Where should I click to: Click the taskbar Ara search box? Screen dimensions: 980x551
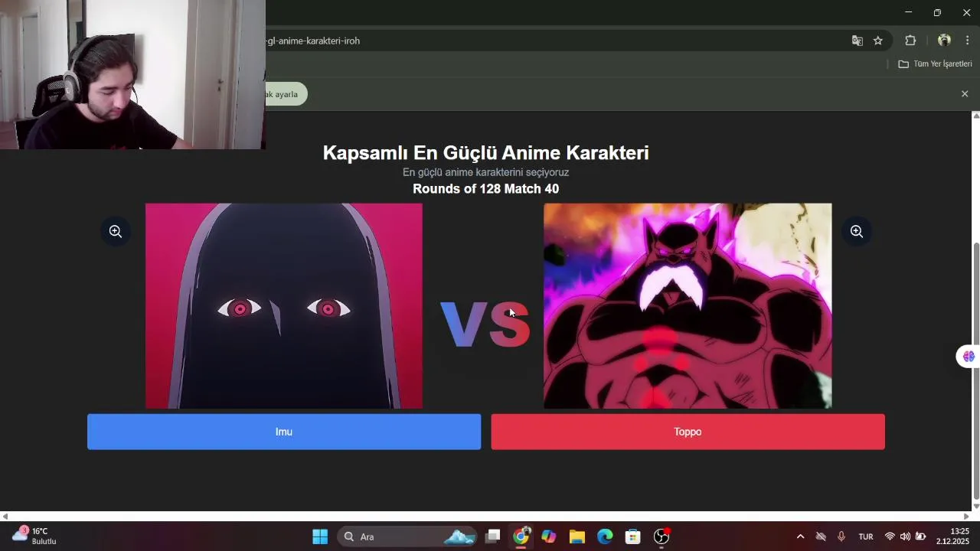click(x=408, y=536)
